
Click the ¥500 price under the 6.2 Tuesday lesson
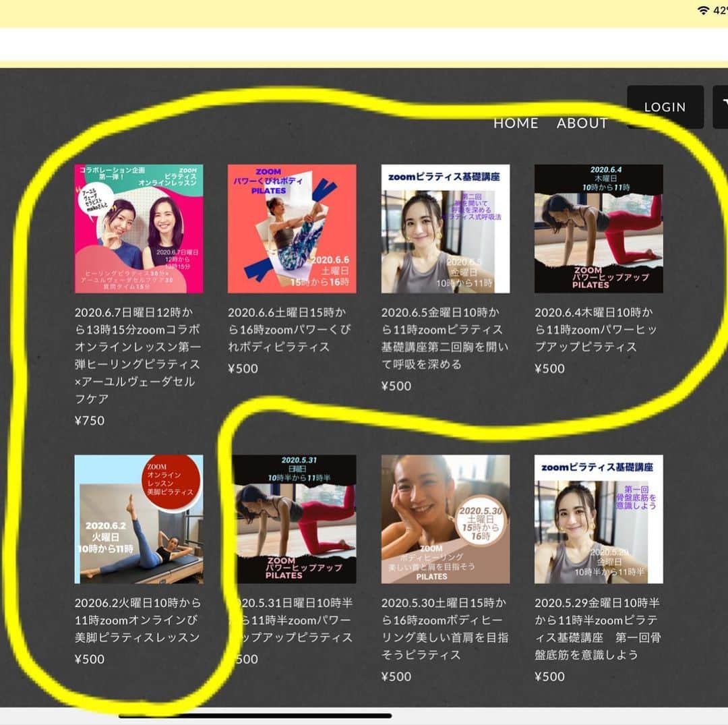coord(90,659)
